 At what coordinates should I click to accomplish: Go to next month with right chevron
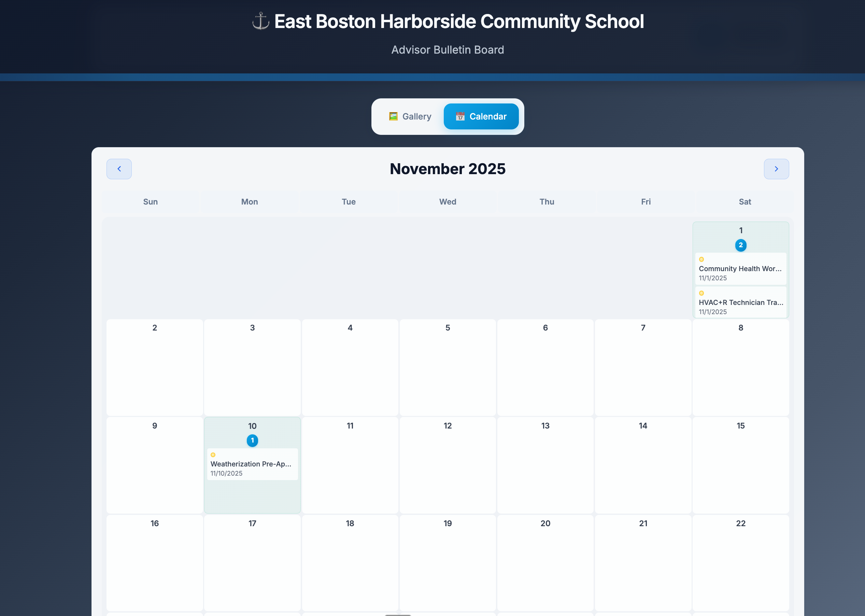click(x=776, y=169)
